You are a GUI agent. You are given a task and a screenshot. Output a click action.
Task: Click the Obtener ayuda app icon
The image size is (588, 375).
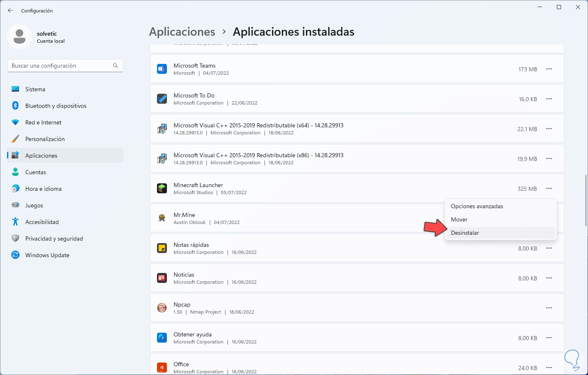162,338
